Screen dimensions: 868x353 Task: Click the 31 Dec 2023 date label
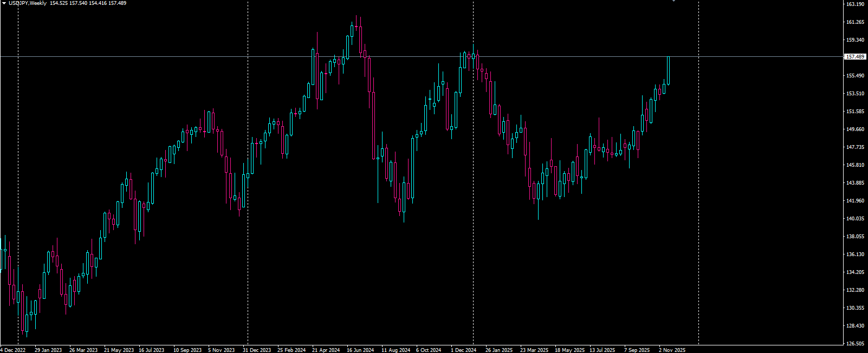coord(257,350)
